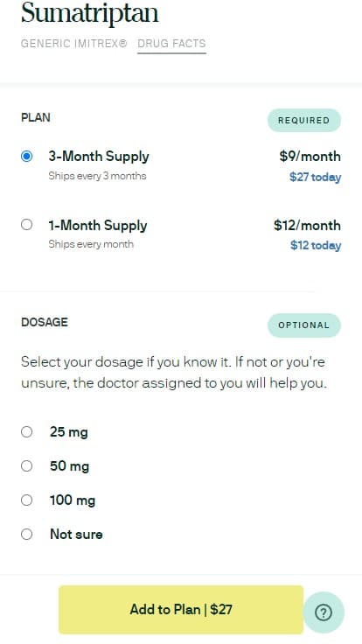
Task: Click the Generic Imitrex label
Action: (x=73, y=44)
